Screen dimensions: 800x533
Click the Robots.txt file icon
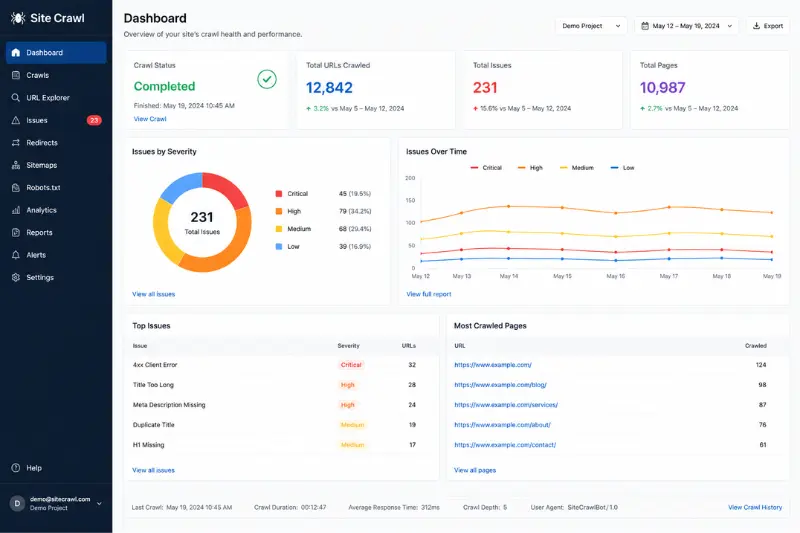pos(16,188)
